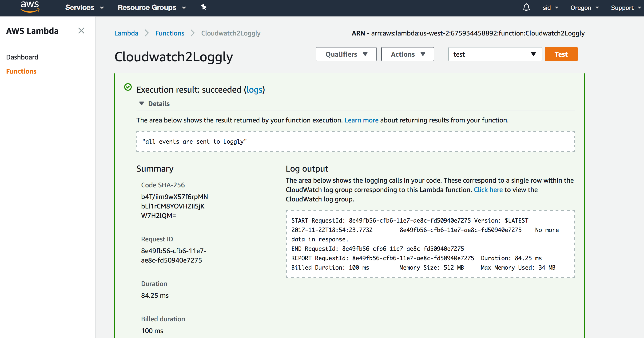The width and height of the screenshot is (644, 338).
Task: Click the Request ID value in Summary
Action: [x=174, y=255]
